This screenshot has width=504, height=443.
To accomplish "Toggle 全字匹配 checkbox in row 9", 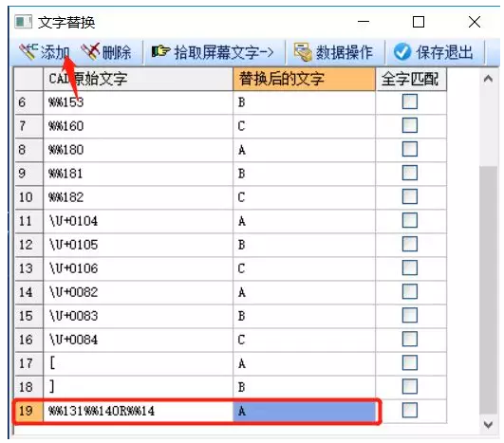I will [x=410, y=173].
